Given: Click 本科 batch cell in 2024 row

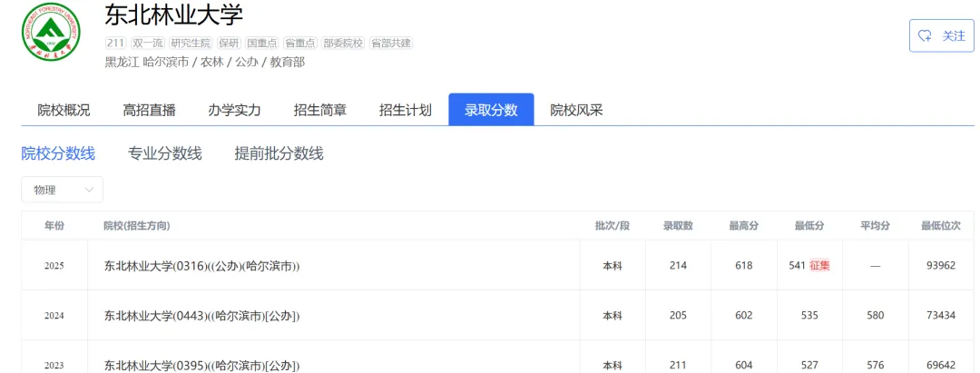Looking at the screenshot, I should 612,316.
